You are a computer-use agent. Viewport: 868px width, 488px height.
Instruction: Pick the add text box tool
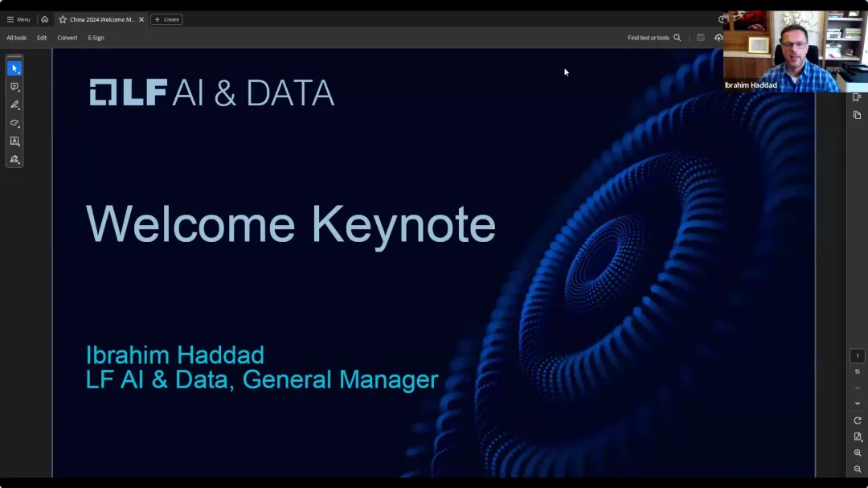(x=14, y=141)
